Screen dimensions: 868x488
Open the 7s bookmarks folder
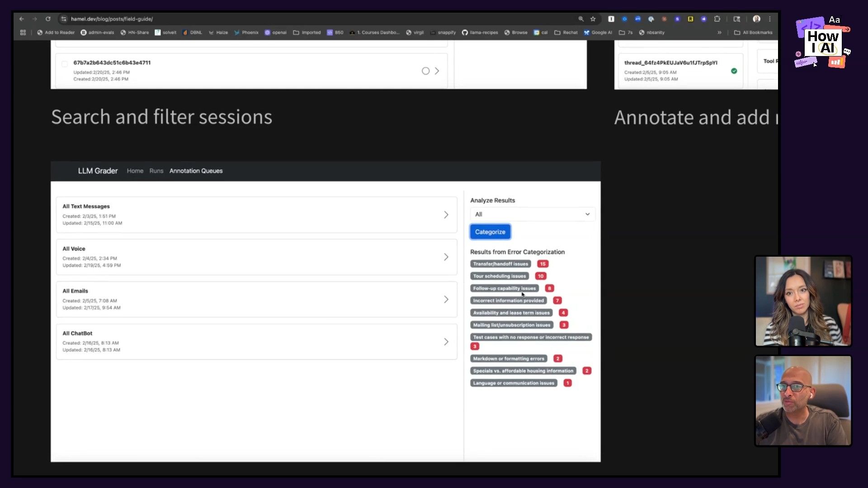[x=626, y=33]
